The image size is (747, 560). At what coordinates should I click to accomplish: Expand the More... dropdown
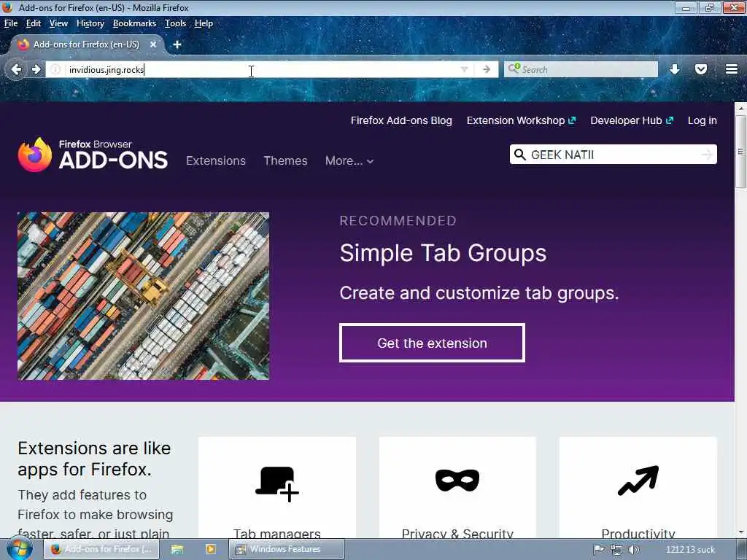tap(349, 161)
